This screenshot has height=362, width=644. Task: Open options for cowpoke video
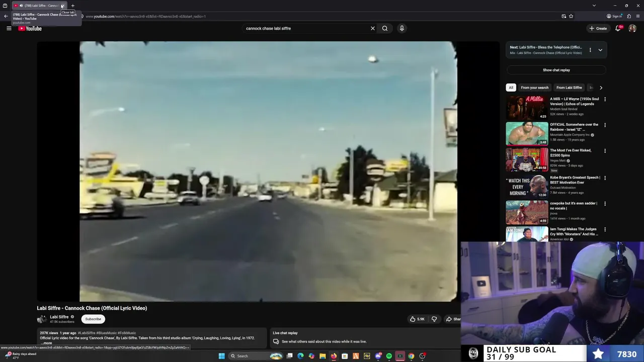[x=605, y=204]
